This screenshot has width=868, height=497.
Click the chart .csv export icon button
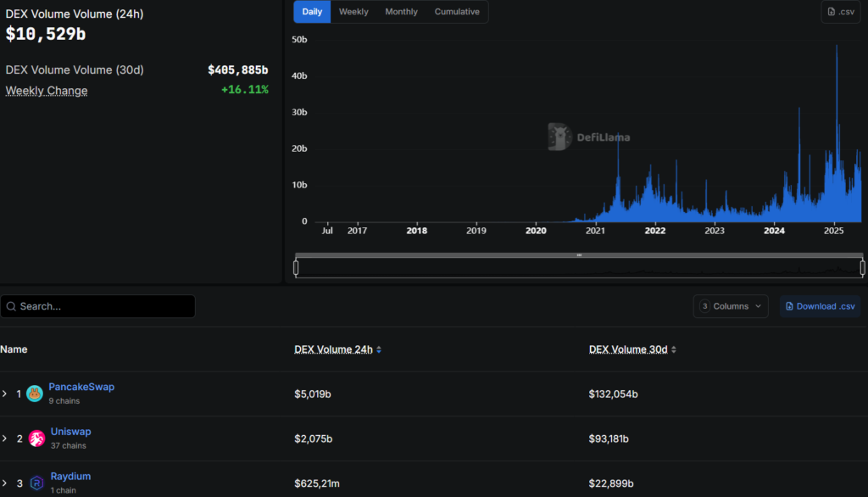(840, 12)
